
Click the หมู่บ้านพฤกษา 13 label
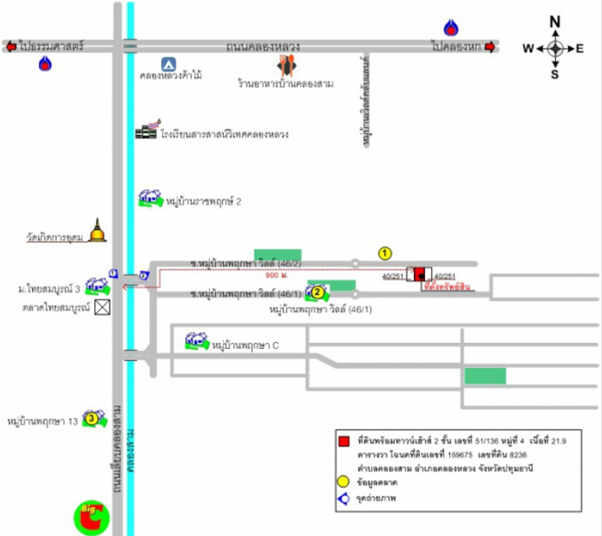coord(43,421)
